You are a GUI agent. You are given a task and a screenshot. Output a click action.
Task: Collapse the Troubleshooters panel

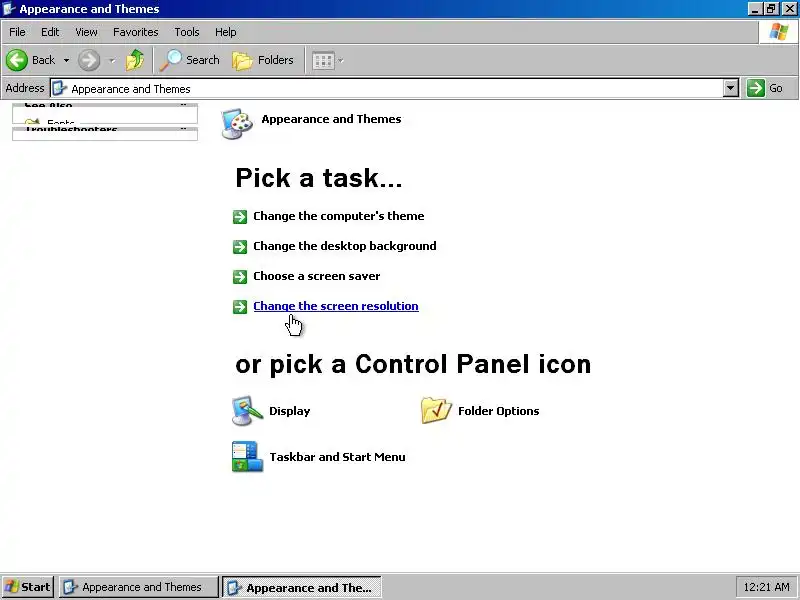(183, 130)
